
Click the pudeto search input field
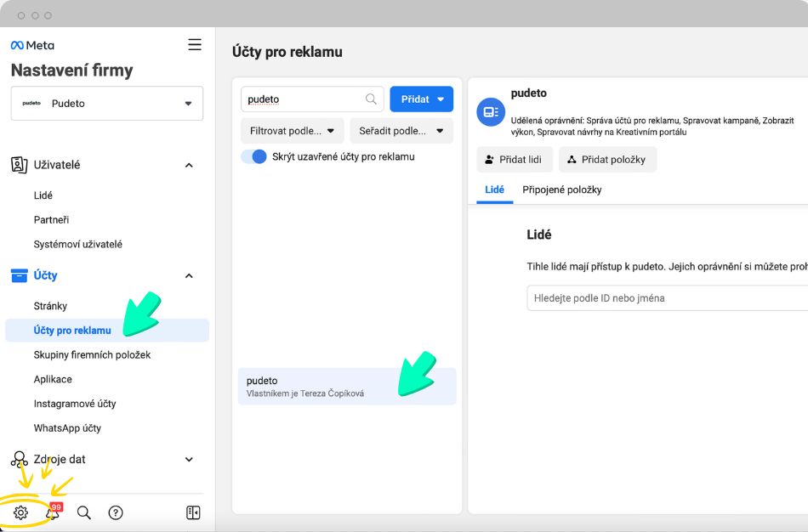[312, 99]
